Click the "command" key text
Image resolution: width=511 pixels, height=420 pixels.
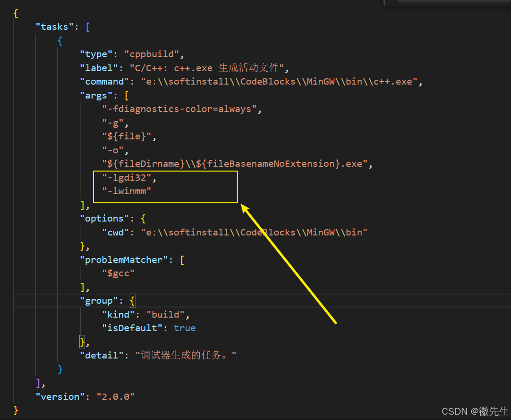[x=104, y=82]
